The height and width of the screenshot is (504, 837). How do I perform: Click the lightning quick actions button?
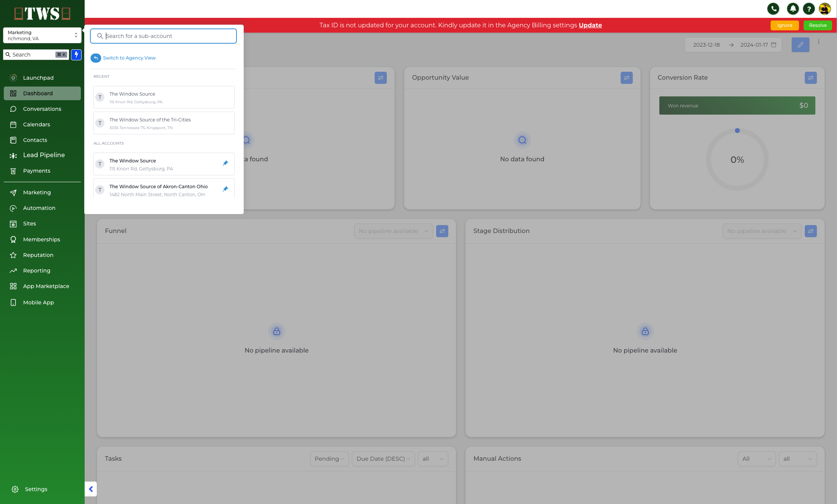pos(76,55)
